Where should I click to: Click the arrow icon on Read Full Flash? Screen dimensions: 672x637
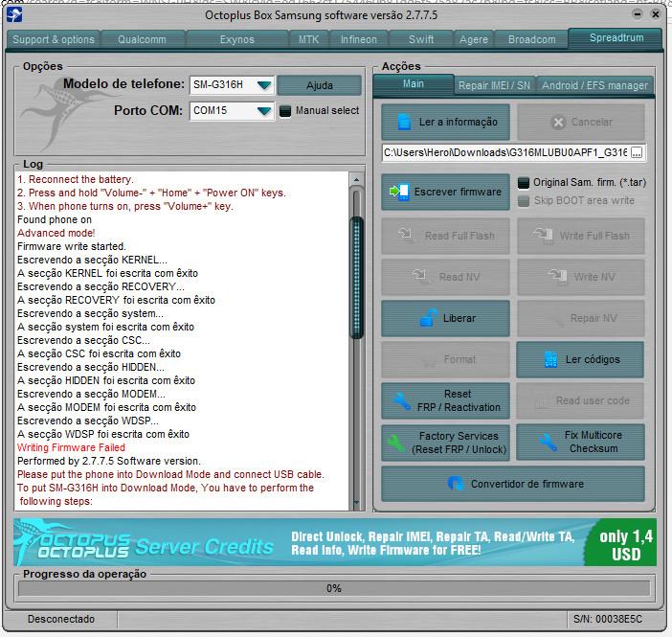(x=406, y=235)
